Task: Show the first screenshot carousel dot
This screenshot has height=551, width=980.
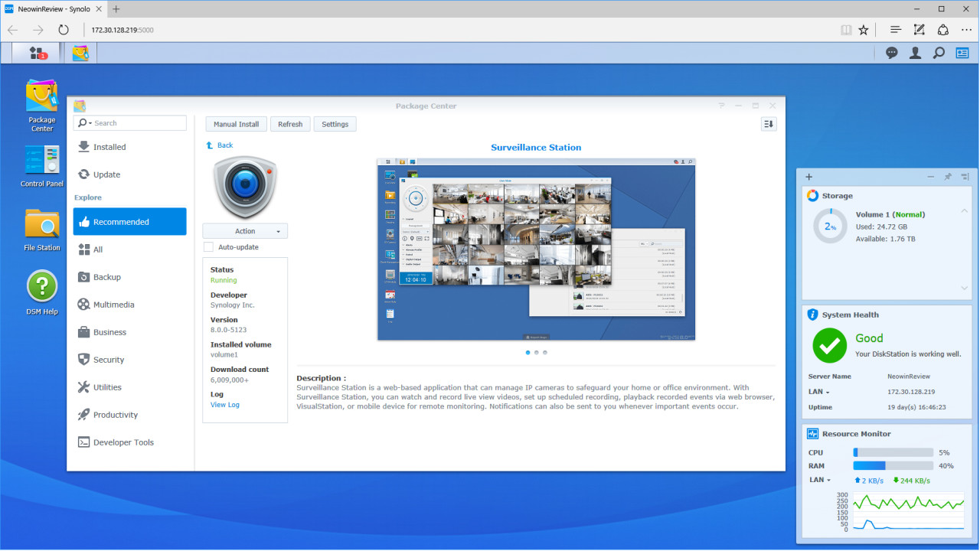Action: tap(528, 353)
